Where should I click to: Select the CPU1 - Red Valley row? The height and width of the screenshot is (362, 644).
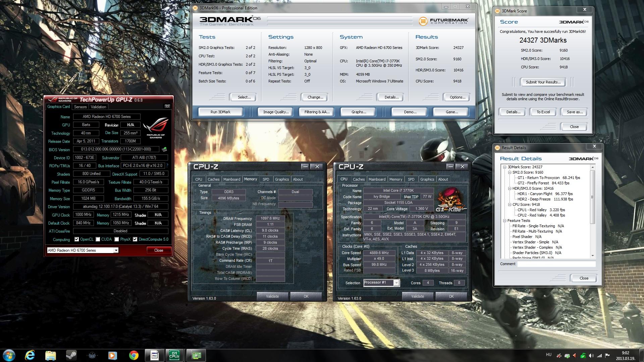pyautogui.click(x=541, y=210)
